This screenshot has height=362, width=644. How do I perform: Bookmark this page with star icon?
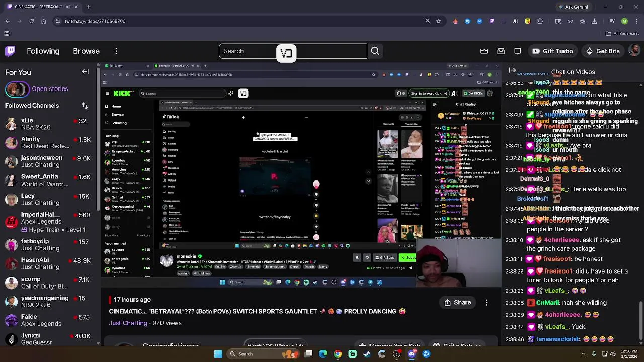(439, 21)
